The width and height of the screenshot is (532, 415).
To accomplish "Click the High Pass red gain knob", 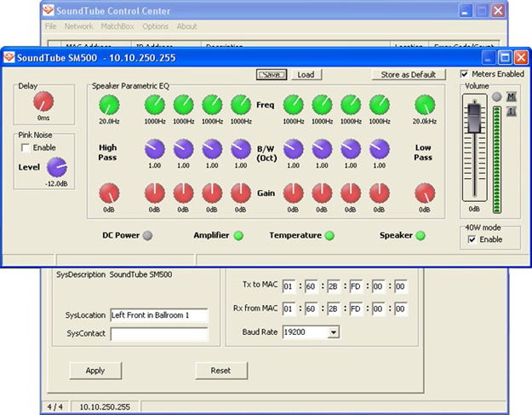I will pyautogui.click(x=109, y=193).
